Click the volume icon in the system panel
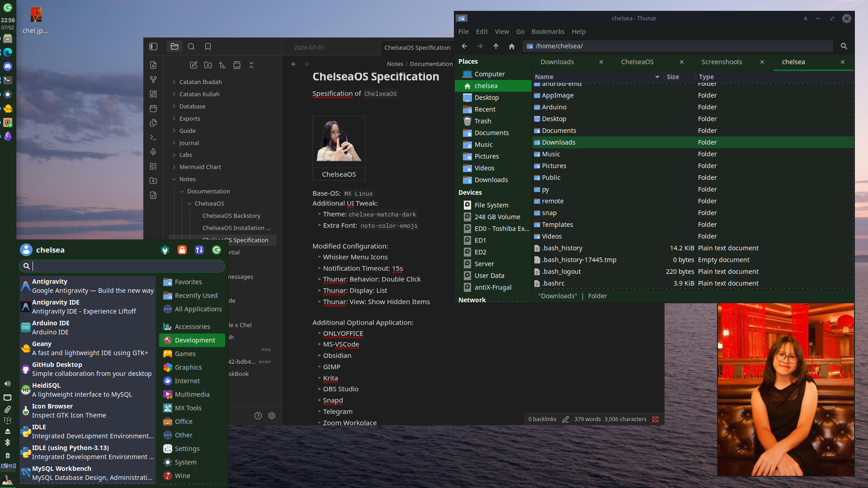 pyautogui.click(x=8, y=384)
